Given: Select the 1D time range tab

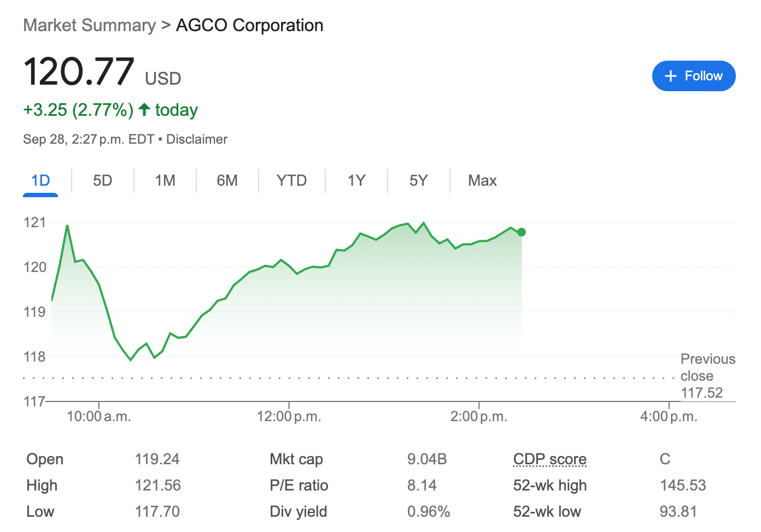Looking at the screenshot, I should point(40,180).
